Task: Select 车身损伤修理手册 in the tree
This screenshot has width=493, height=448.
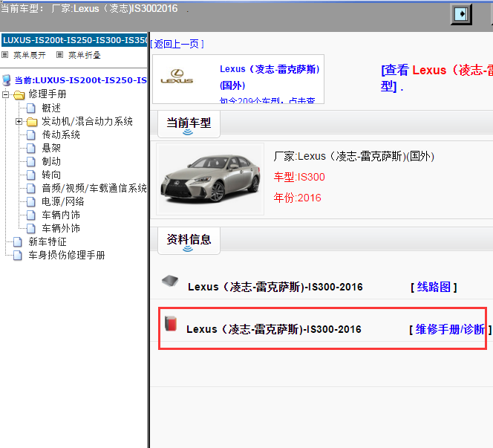Action: (x=67, y=255)
